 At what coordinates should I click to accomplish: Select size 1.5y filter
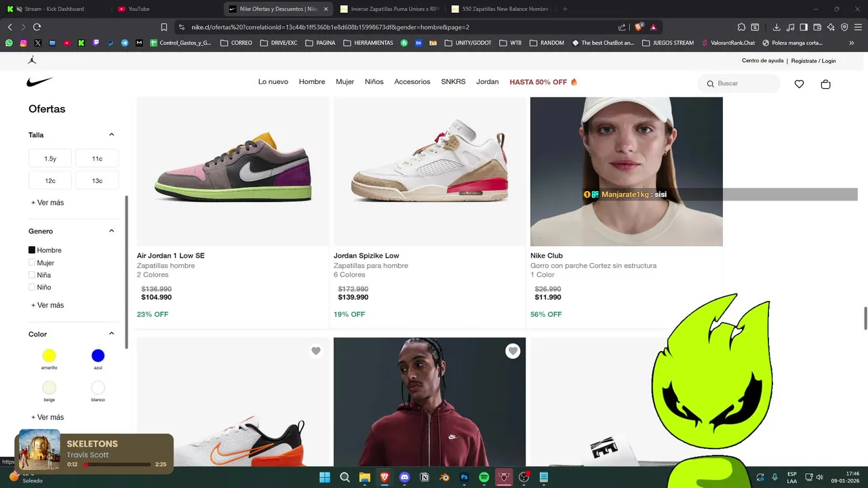pyautogui.click(x=50, y=159)
